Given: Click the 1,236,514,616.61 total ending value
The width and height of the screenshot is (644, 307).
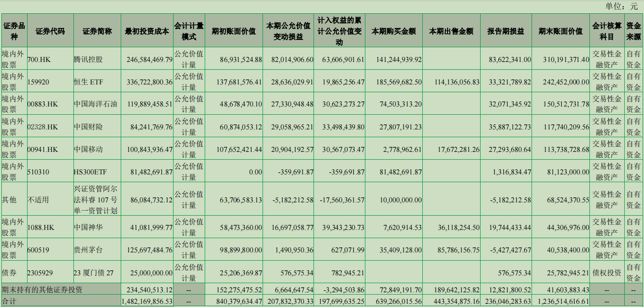Looking at the screenshot, I should tap(560, 301).
